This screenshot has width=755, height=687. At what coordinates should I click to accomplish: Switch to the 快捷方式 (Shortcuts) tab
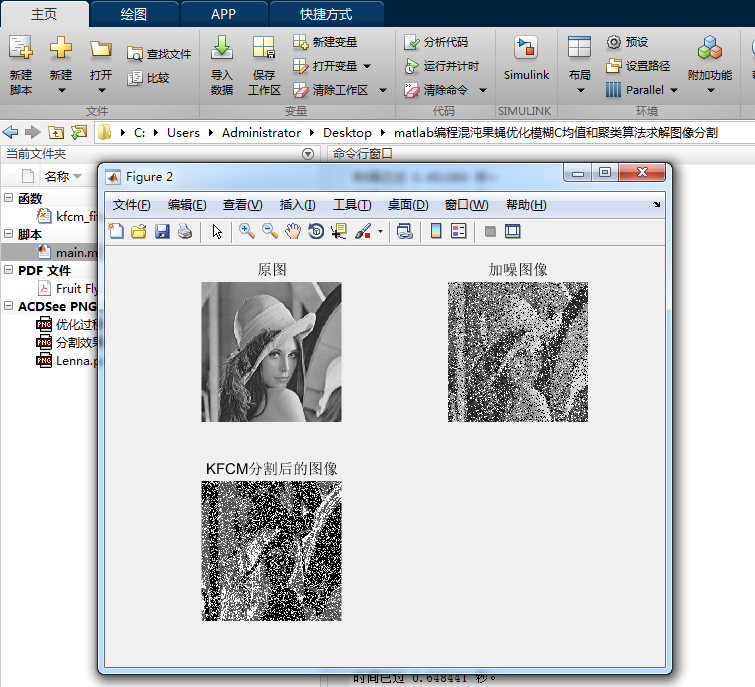[x=326, y=14]
